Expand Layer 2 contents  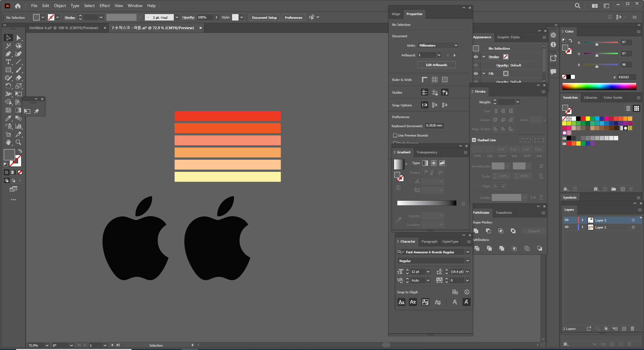tap(583, 220)
